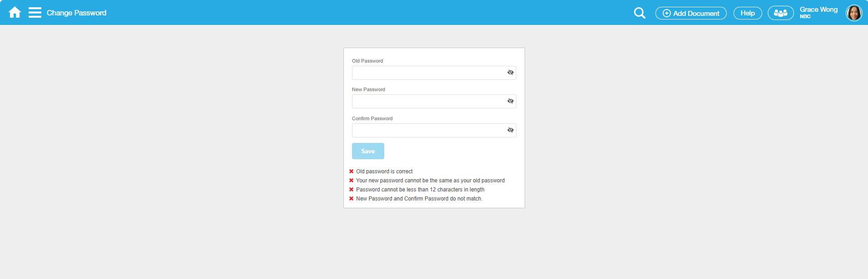Open the Grace Wong user menu
The image size is (868, 279).
[818, 10]
